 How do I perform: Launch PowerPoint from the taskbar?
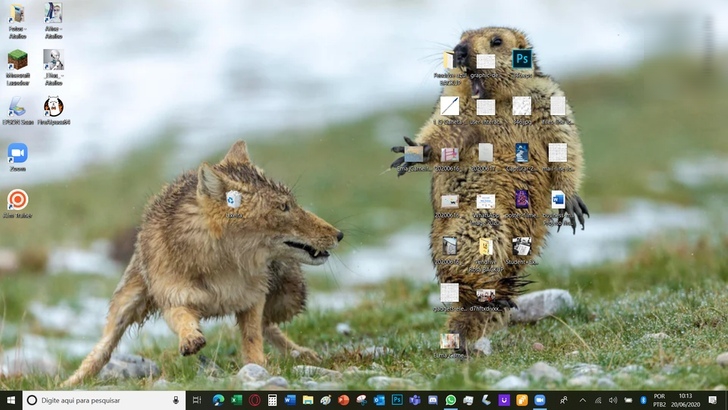tap(344, 400)
